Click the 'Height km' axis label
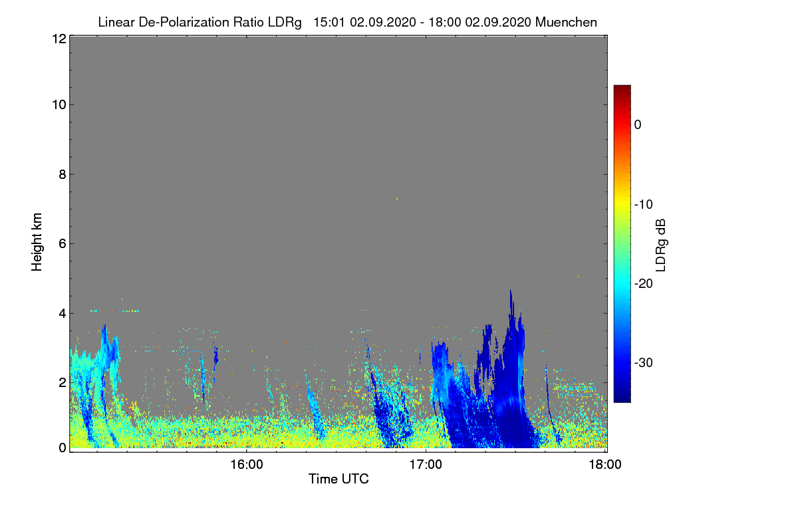 [x=37, y=241]
